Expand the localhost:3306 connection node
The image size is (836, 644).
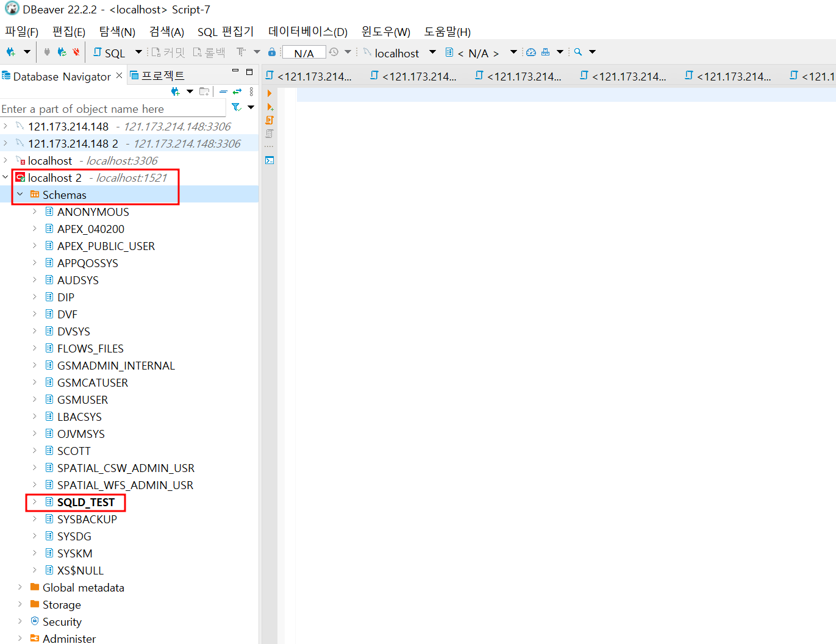click(5, 160)
